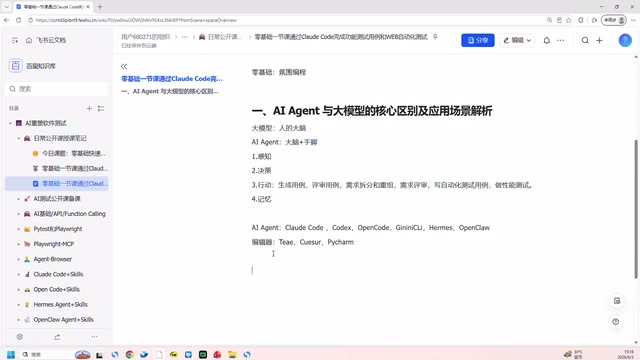Go back with browser back arrow
Image resolution: width=640 pixels, height=360 pixels.
tap(7, 20)
